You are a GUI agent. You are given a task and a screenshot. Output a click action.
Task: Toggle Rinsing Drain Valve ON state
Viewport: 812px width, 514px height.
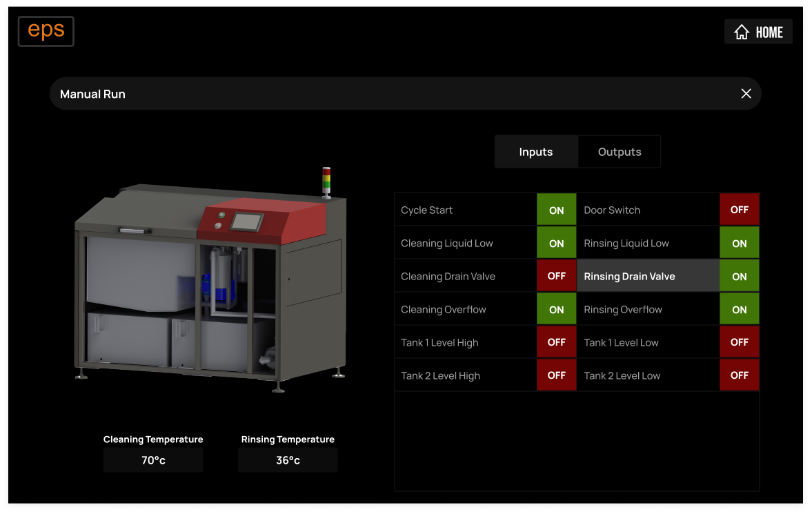(x=739, y=276)
